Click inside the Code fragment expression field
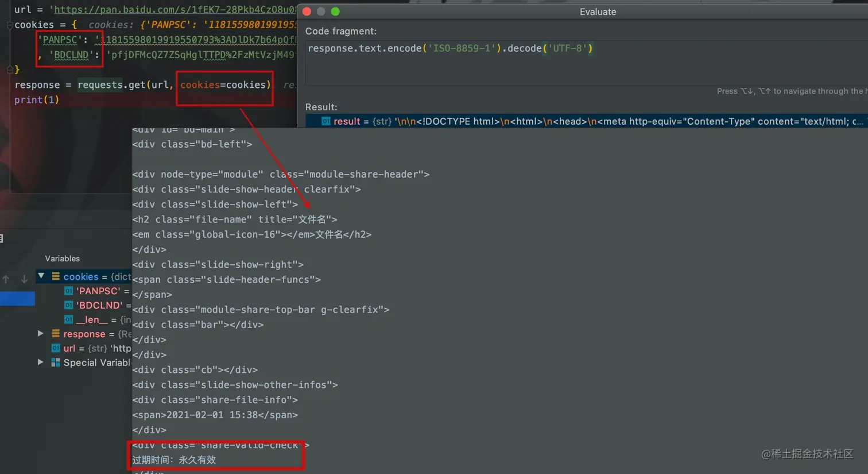The width and height of the screenshot is (868, 474). tap(587, 62)
